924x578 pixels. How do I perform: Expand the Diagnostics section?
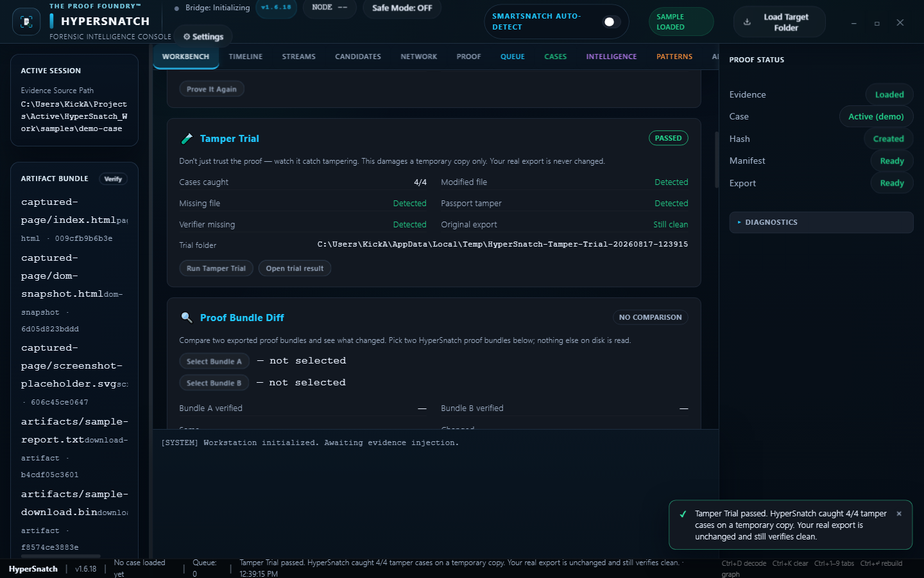tap(821, 222)
